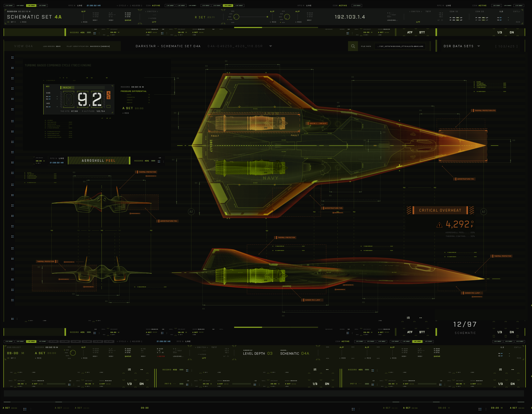Toggle the ATF mode in upper strip

pyautogui.click(x=410, y=32)
